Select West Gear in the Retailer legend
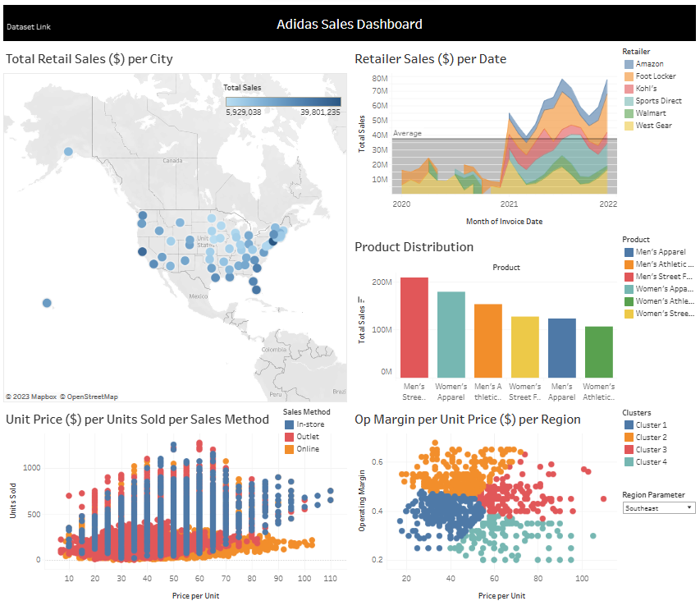700x610 pixels. click(629, 126)
